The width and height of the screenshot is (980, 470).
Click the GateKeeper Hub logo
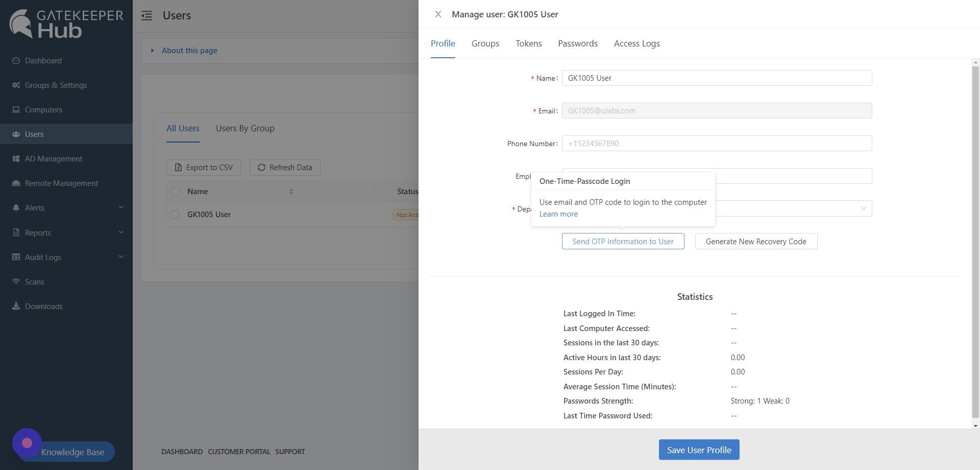pos(66,24)
